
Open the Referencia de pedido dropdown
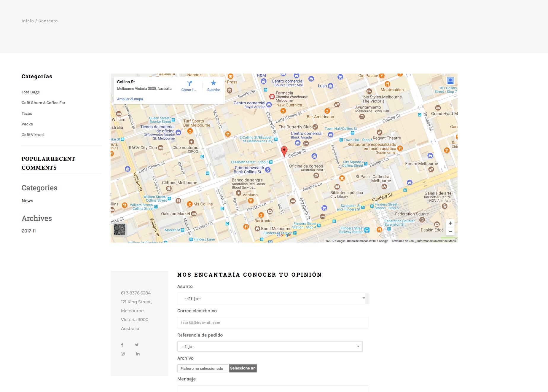270,347
